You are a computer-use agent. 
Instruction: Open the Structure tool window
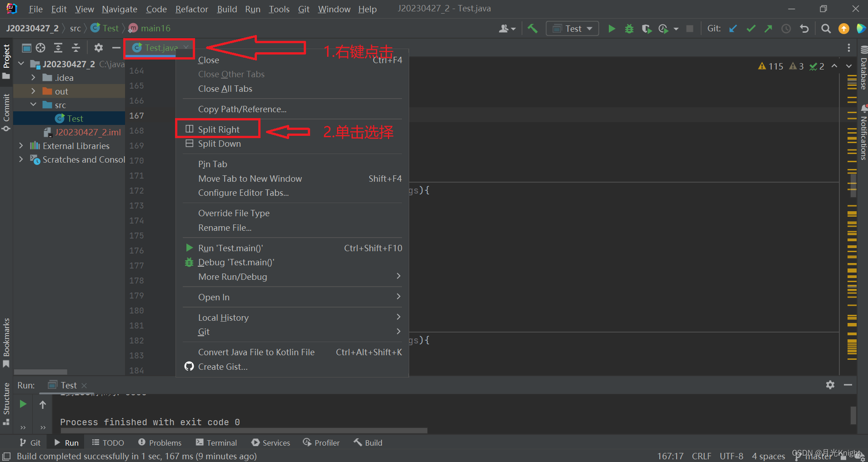point(6,403)
